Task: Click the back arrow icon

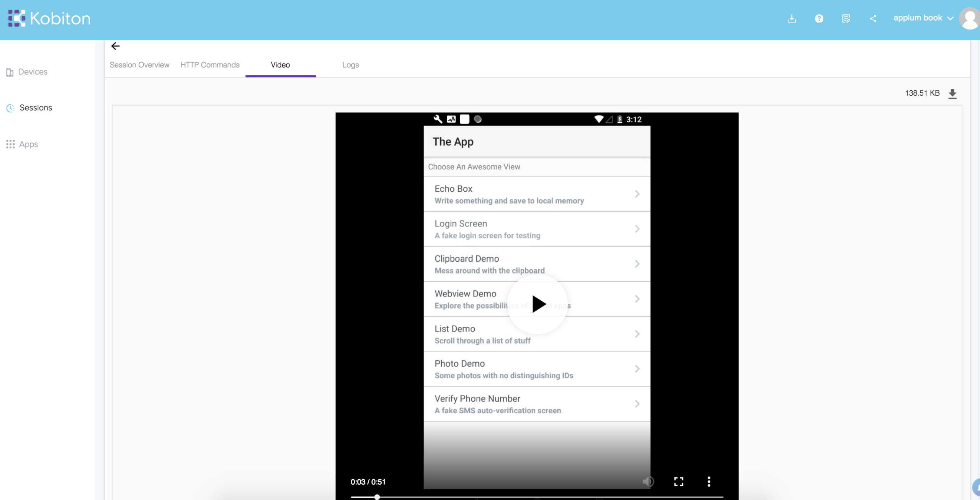Action: coord(115,46)
